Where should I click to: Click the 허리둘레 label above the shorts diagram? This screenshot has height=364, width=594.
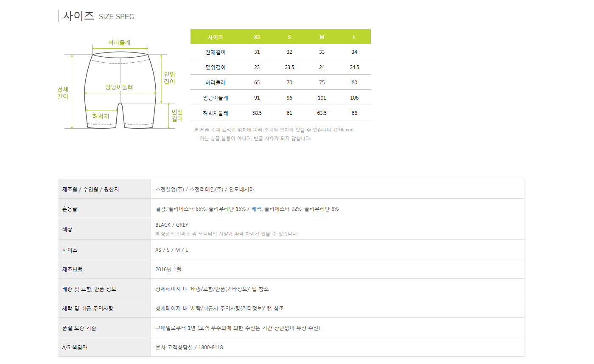coord(119,43)
